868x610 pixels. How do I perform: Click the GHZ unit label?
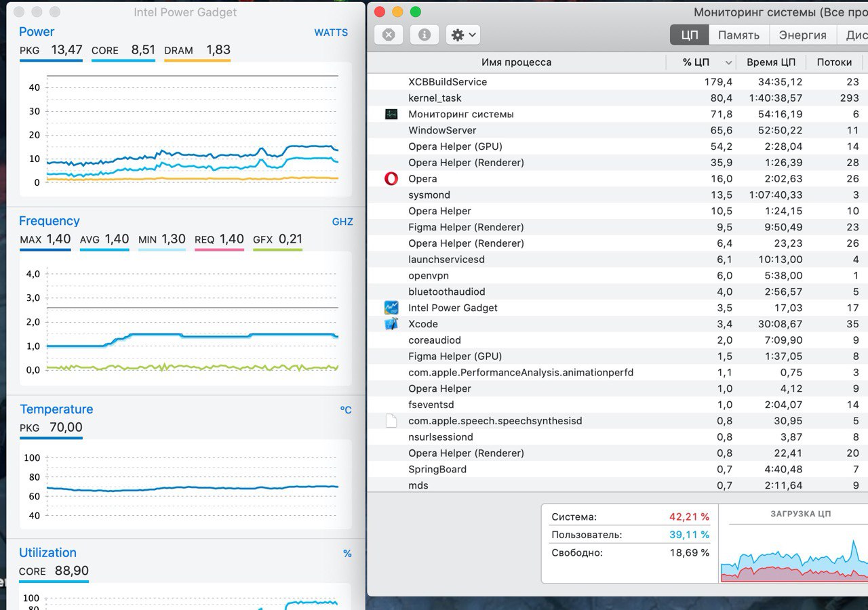[342, 222]
